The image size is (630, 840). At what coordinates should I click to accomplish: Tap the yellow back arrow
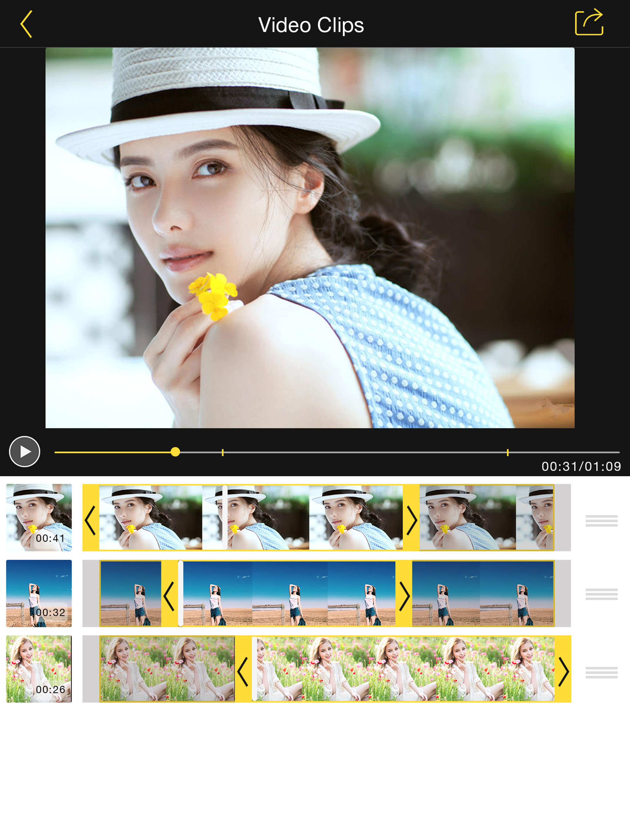pyautogui.click(x=26, y=24)
